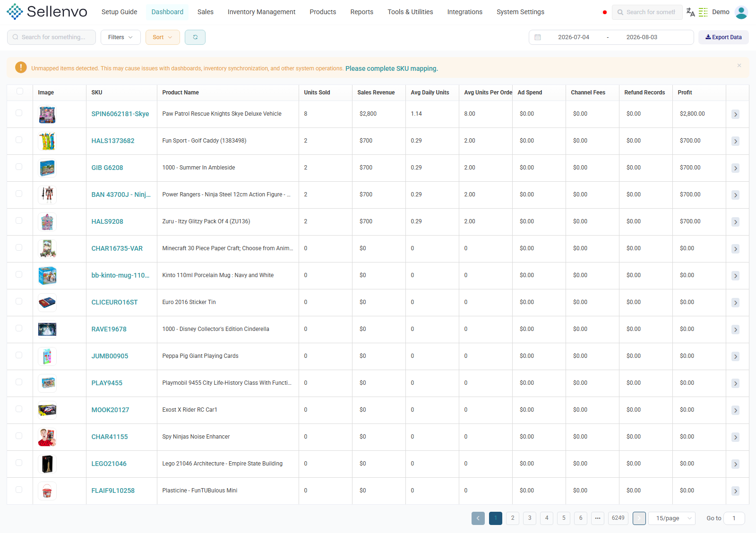The image size is (756, 533).
Task: Go to the Products menu
Action: (x=323, y=12)
